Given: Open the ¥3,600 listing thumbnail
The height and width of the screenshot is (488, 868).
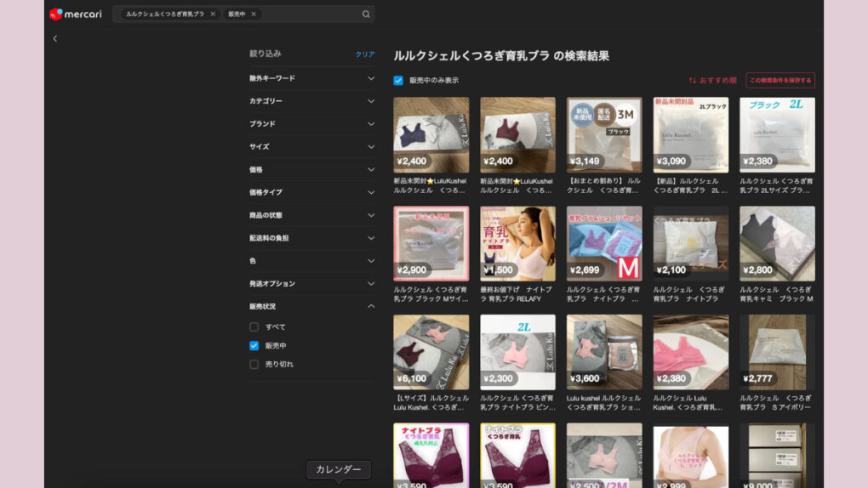Looking at the screenshot, I should click(x=604, y=353).
